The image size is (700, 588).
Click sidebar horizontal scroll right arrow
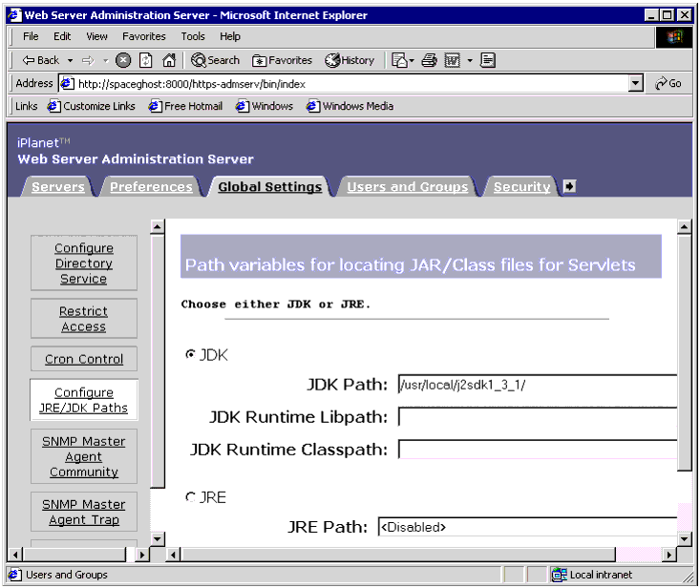point(142,555)
